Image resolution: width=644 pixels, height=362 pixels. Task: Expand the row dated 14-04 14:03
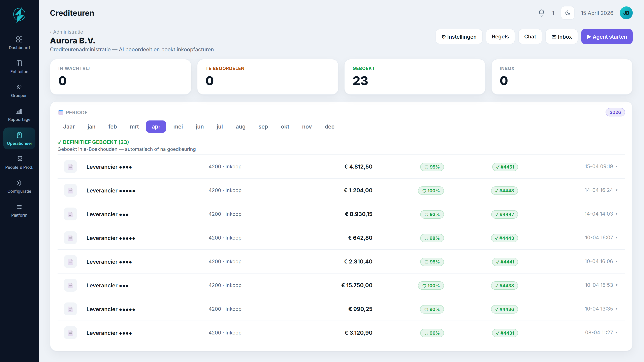(x=616, y=214)
